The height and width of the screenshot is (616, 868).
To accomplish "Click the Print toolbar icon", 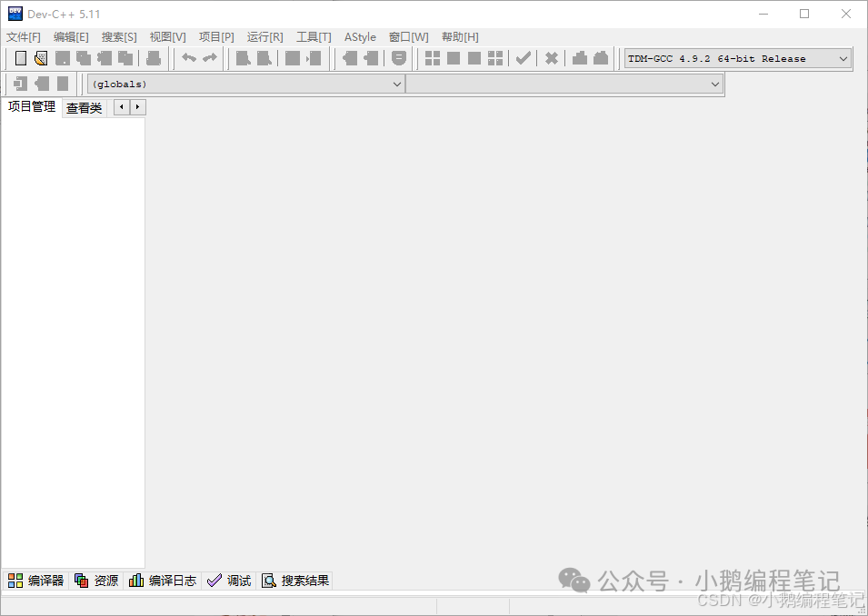I will pyautogui.click(x=154, y=58).
